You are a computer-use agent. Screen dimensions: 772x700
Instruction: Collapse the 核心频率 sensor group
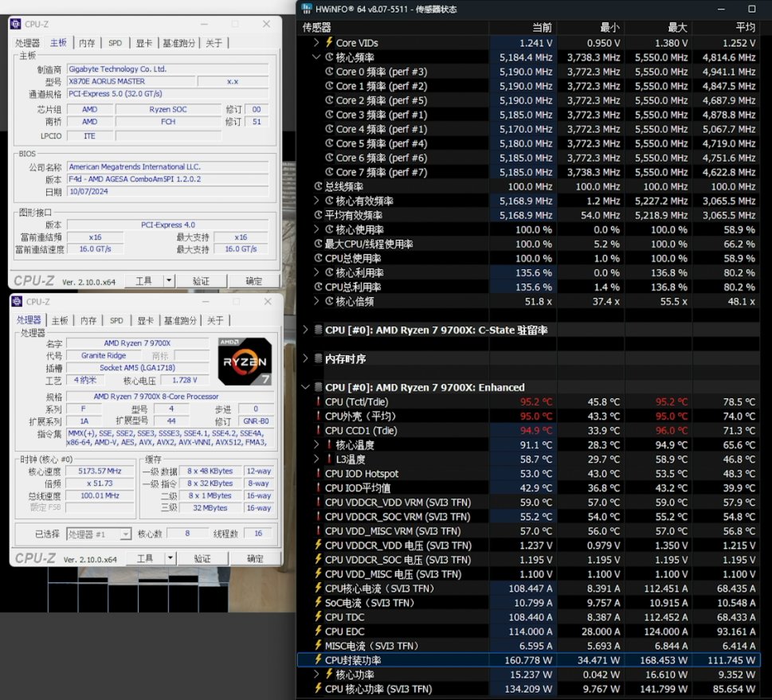tap(316, 57)
